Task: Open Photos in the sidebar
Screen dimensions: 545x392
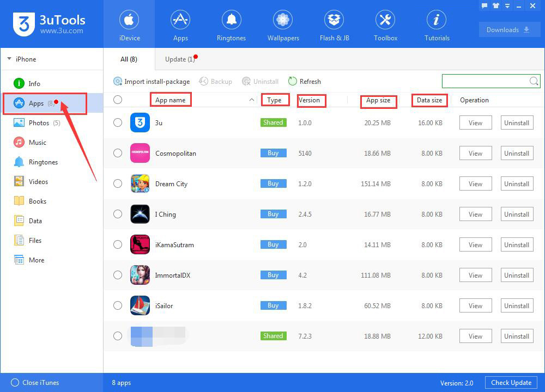Action: [x=51, y=123]
